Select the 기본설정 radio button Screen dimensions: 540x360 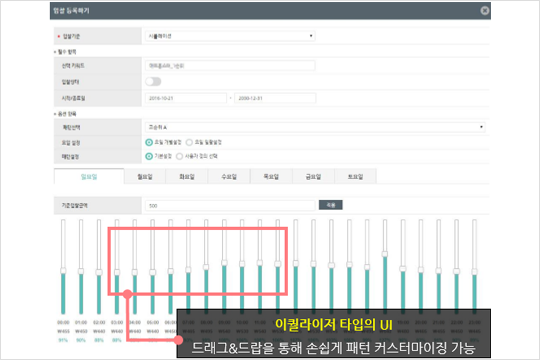(x=149, y=156)
